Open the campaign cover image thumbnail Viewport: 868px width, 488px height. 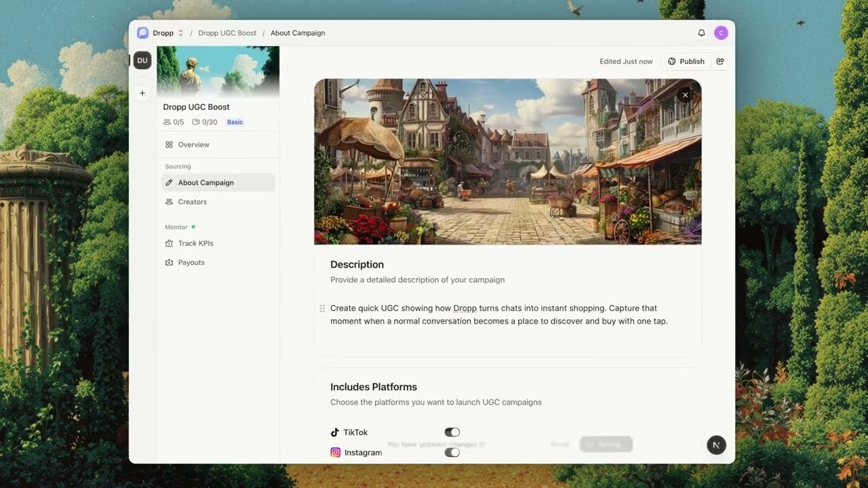click(x=218, y=71)
